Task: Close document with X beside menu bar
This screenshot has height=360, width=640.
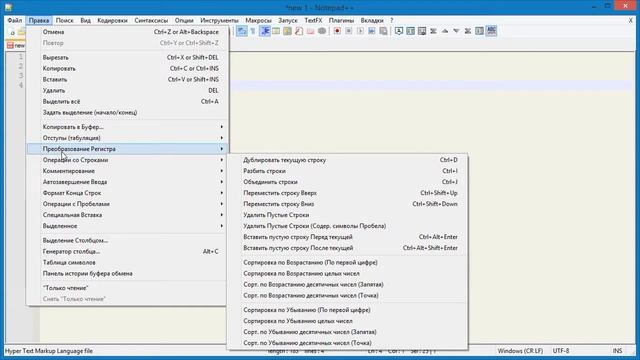Action: (631, 20)
